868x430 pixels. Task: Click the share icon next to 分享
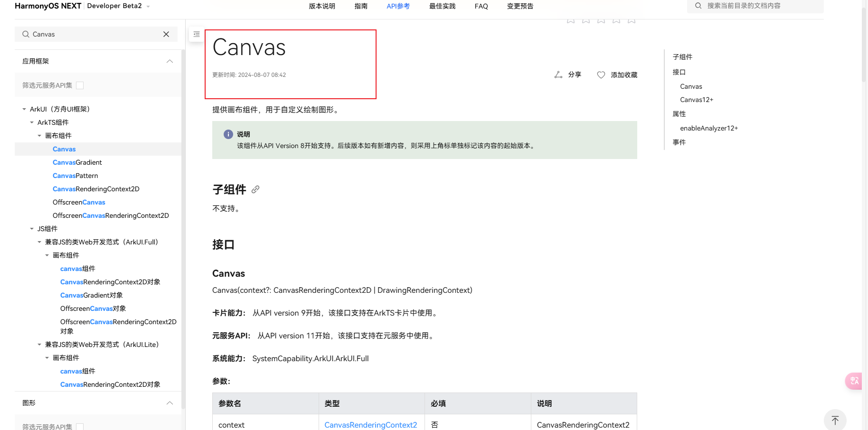point(558,75)
